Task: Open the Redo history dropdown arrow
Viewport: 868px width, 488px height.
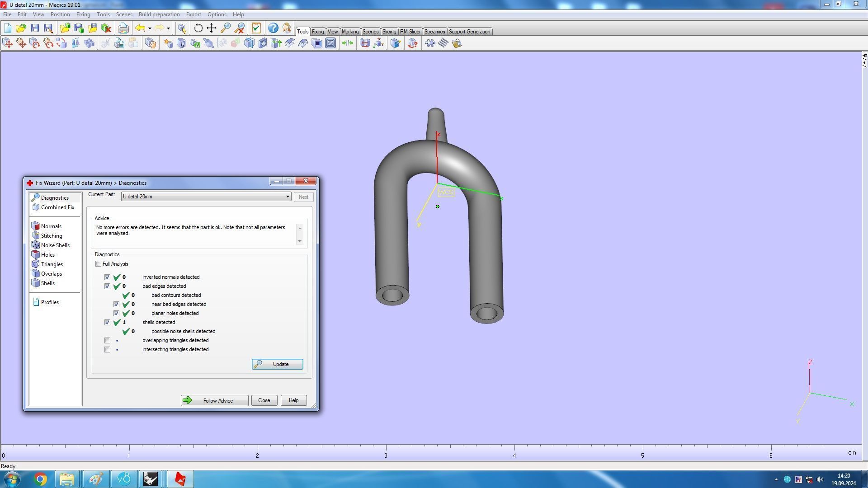Action: click(168, 28)
